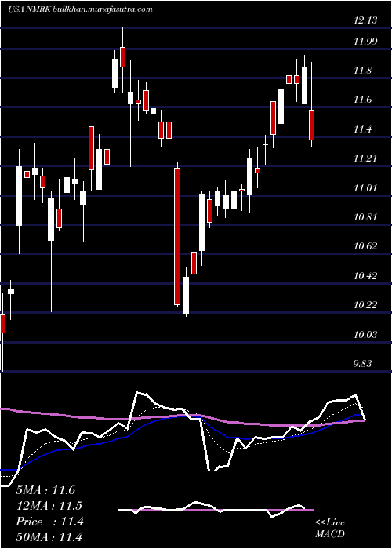The image size is (392, 549).
Task: Click the 10.81 price axis label
Action: coord(365,217)
